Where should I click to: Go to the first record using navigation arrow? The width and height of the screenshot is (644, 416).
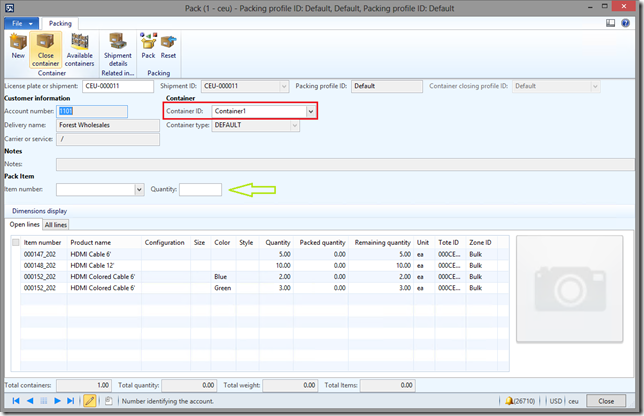coord(15,400)
